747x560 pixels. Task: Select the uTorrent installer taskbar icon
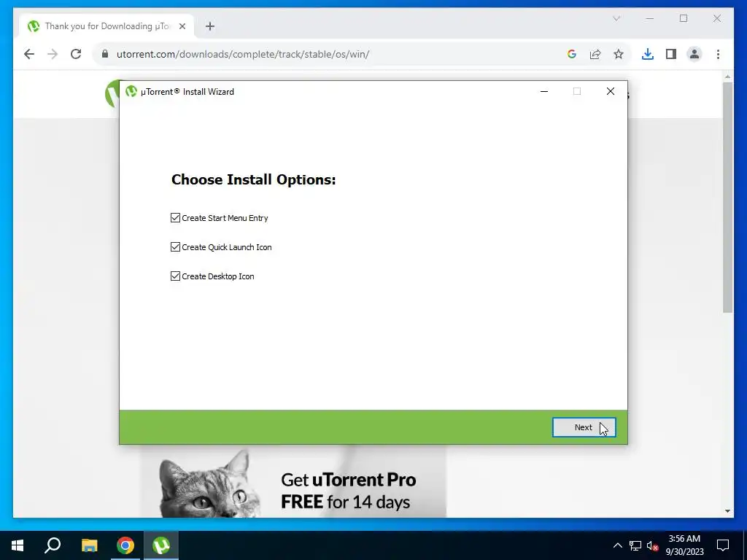tap(161, 545)
